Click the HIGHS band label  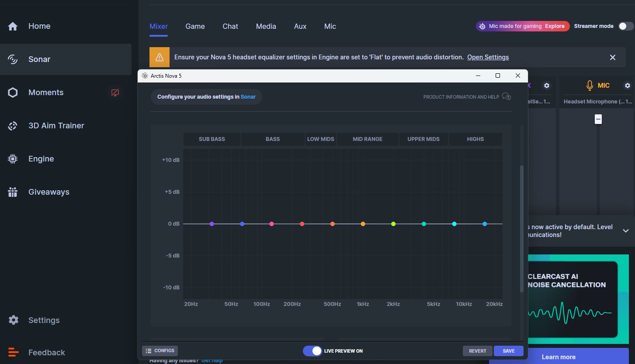pos(475,139)
